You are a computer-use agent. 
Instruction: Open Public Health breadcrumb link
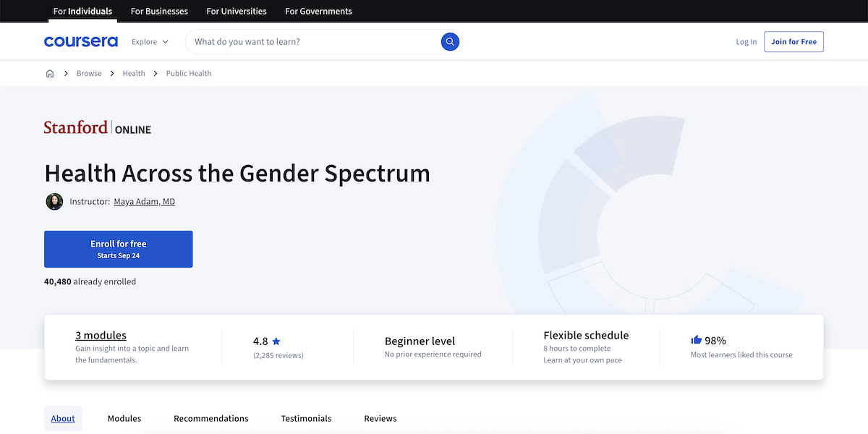[x=189, y=73]
